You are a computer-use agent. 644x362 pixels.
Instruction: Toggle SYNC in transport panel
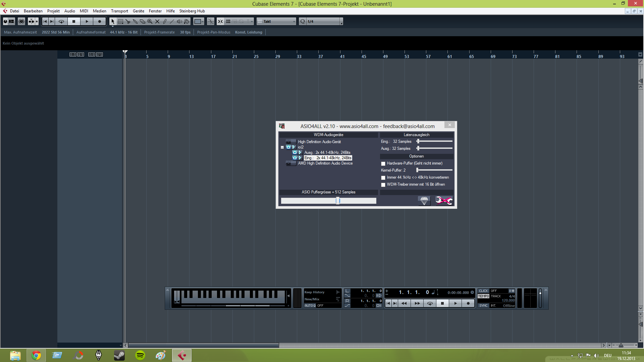click(x=483, y=305)
